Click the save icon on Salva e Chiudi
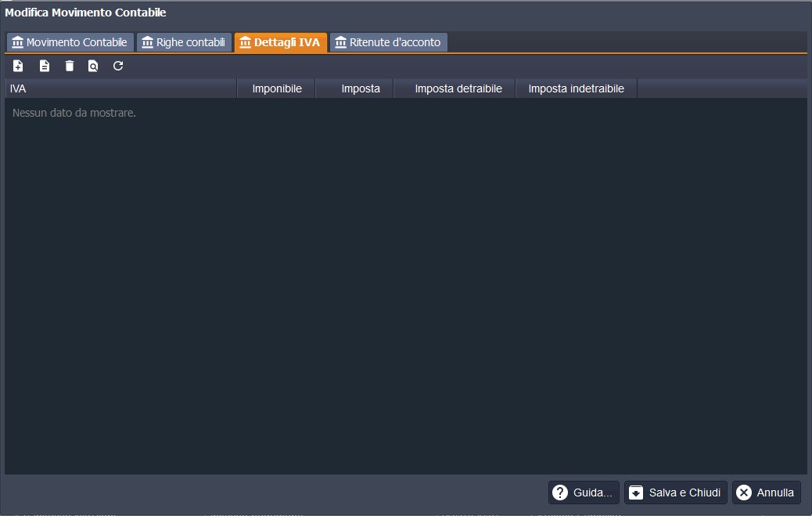Image resolution: width=812 pixels, height=516 pixels. click(x=637, y=493)
